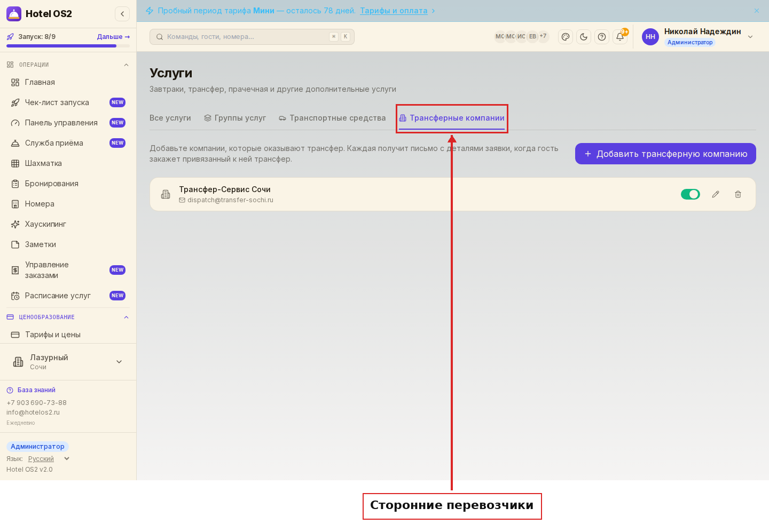Switch to Группы услуг tab
Viewport: 769px width, 532px height.
pyautogui.click(x=235, y=118)
